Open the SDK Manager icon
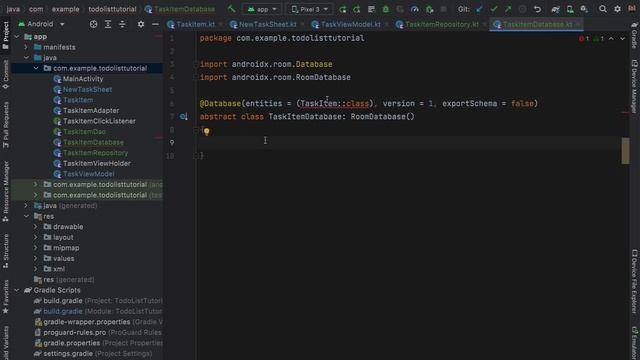 click(x=584, y=9)
